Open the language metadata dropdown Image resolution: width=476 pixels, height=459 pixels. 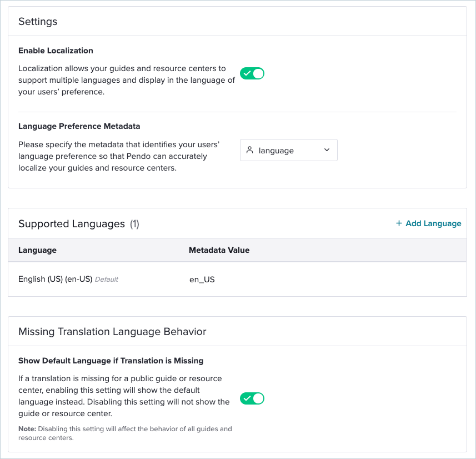point(288,150)
